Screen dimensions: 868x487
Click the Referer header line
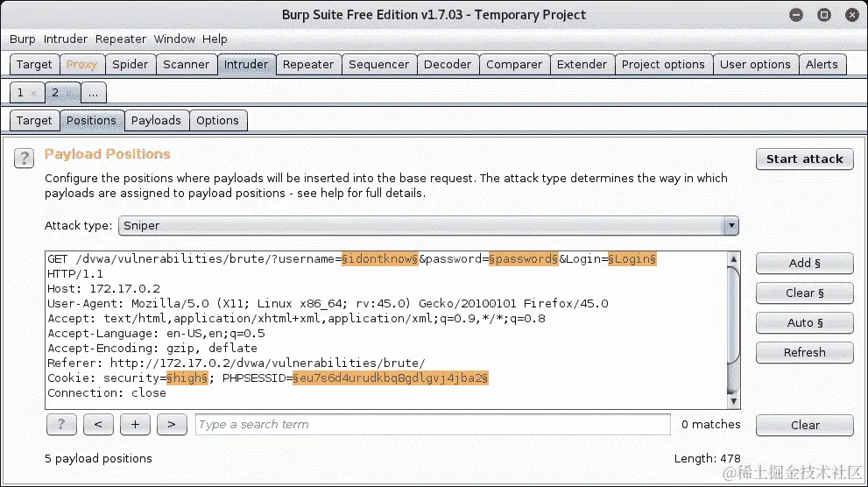tap(236, 363)
